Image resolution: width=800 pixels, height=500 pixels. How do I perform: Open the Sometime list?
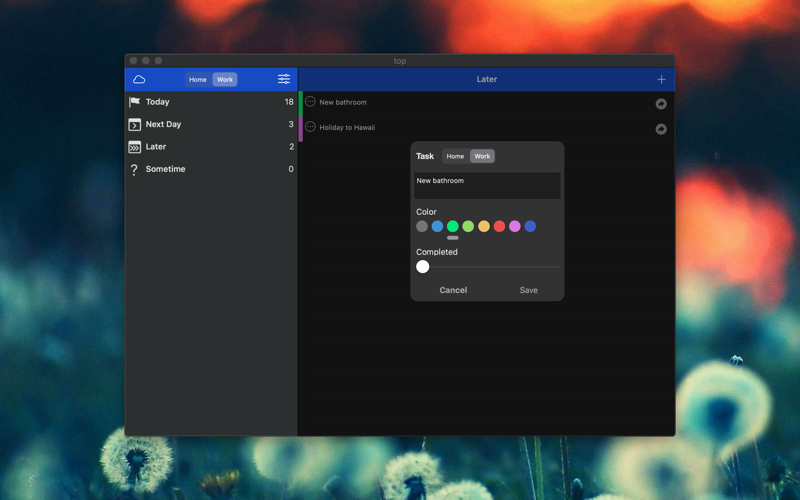click(211, 169)
